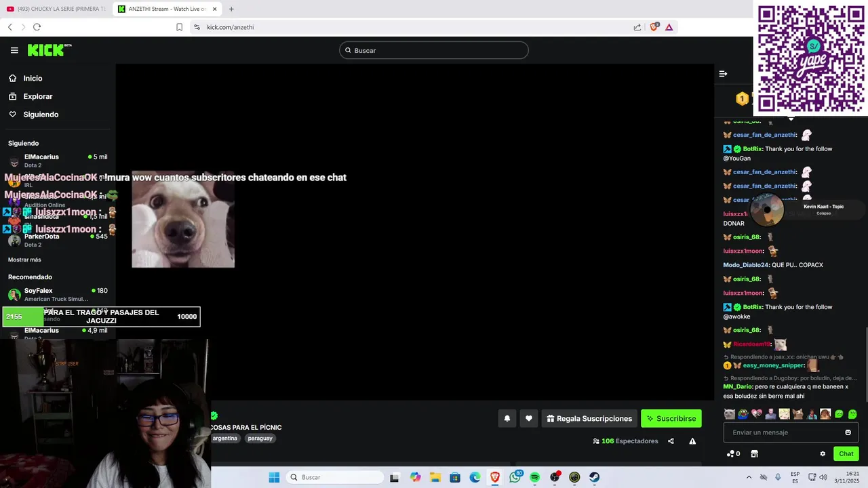Show hidden system tray icons
Image resolution: width=868 pixels, height=488 pixels.
(x=749, y=477)
